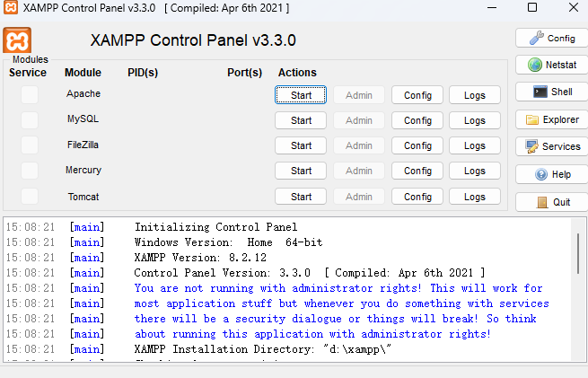Viewport: 588px width, 378px height.
Task: Open Config via the wrench icon
Action: click(x=537, y=38)
